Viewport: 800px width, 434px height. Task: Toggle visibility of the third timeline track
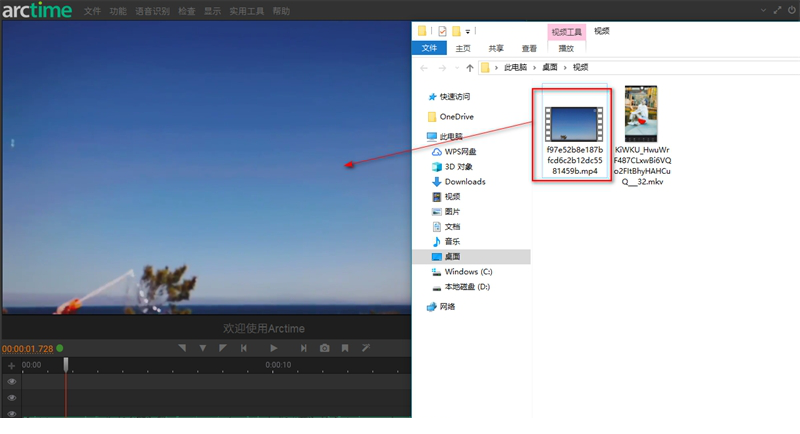pos(12,413)
